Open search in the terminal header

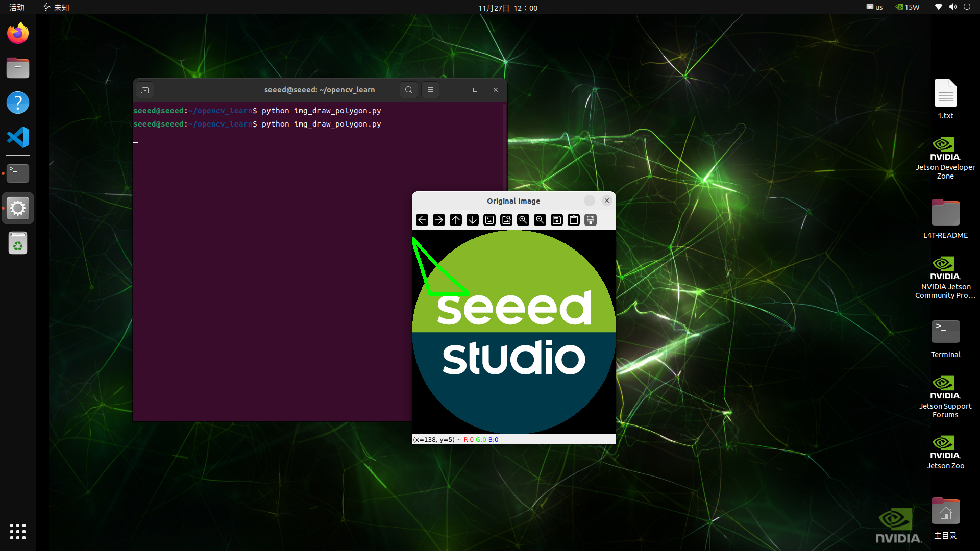pyautogui.click(x=409, y=90)
